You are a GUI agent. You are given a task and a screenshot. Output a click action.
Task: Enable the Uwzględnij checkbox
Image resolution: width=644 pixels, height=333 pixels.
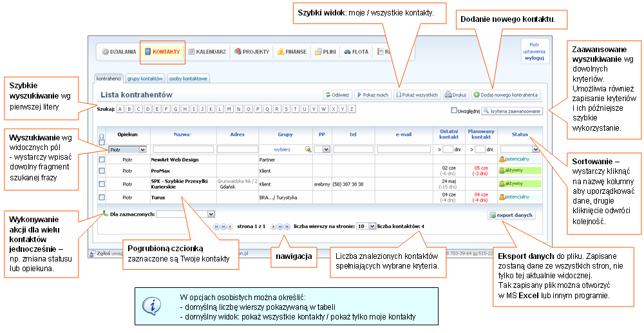point(455,111)
